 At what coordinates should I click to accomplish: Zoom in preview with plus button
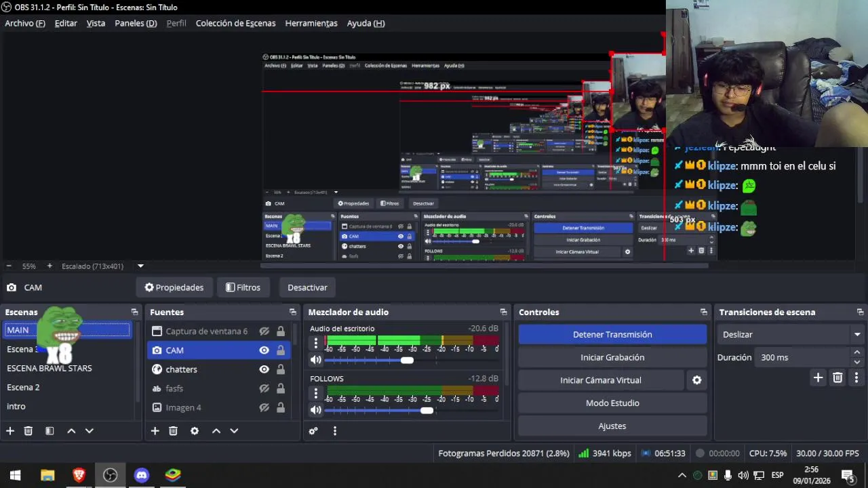click(50, 266)
